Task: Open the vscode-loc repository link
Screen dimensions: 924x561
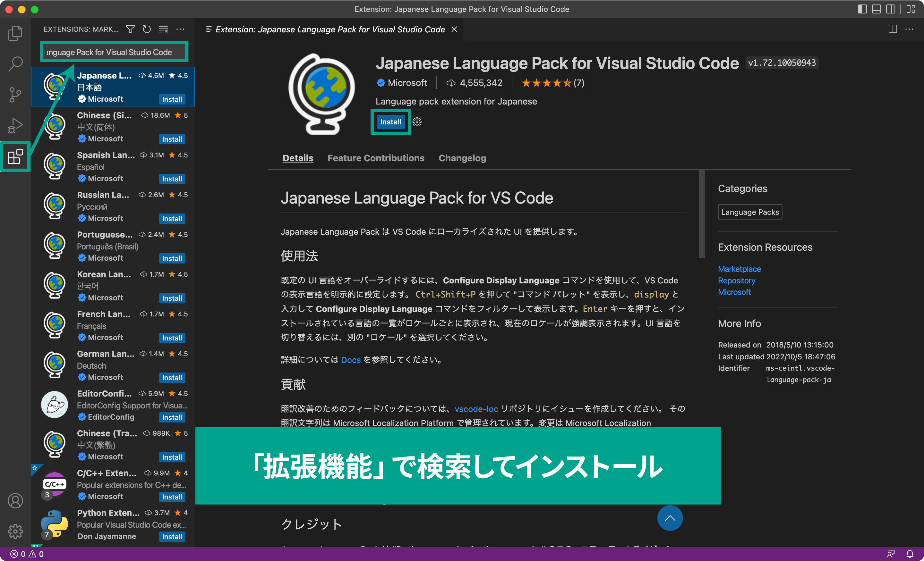Action: pos(476,409)
